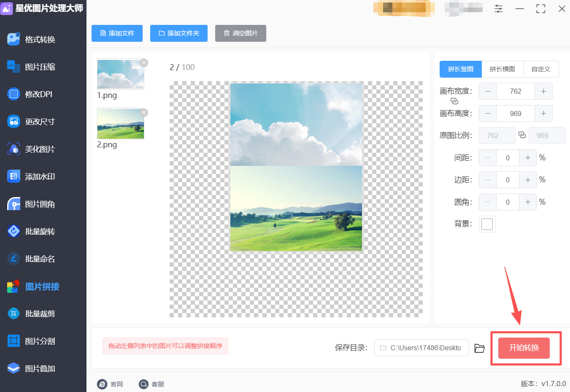Screen dimensions: 570x392
Task: Select the 2.png meadow thumbnail
Action: click(x=121, y=124)
